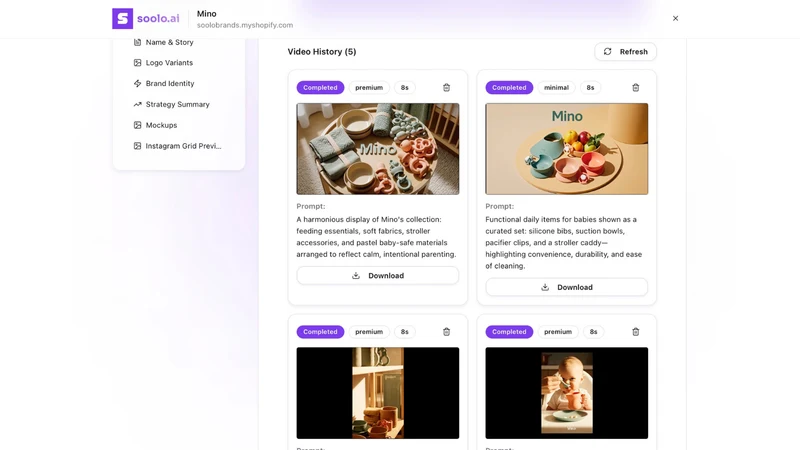800x450 pixels.
Task: Delete the harmonious display premium video
Action: click(x=446, y=88)
